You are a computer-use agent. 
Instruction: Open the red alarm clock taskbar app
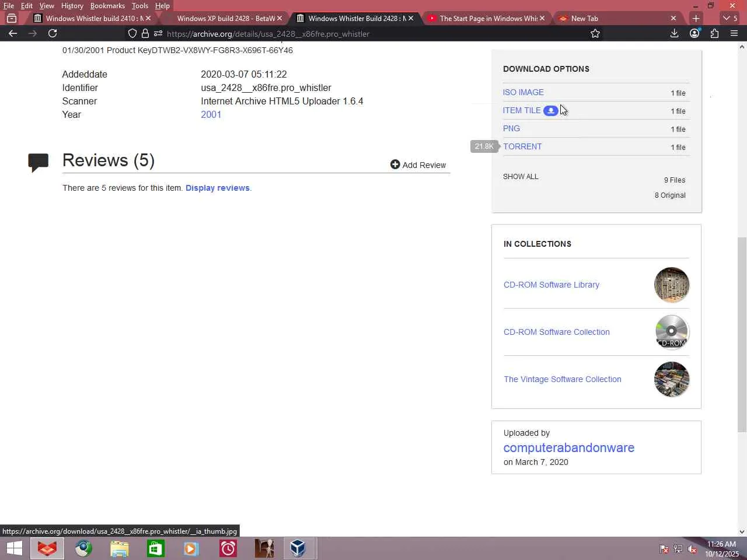pyautogui.click(x=228, y=548)
